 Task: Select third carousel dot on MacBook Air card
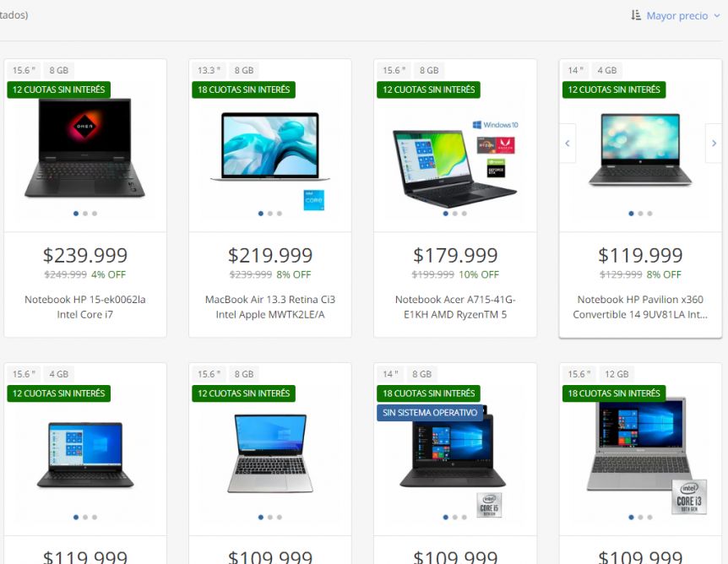(279, 214)
